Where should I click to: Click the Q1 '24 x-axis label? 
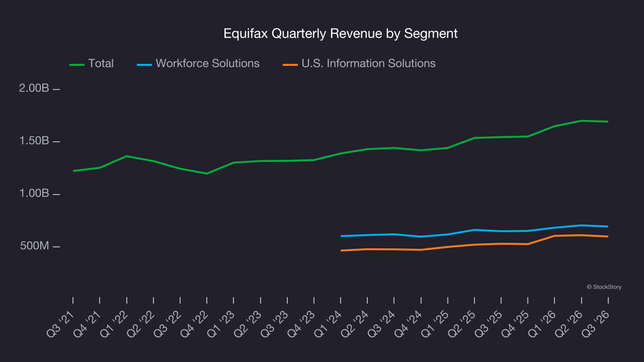(x=329, y=323)
